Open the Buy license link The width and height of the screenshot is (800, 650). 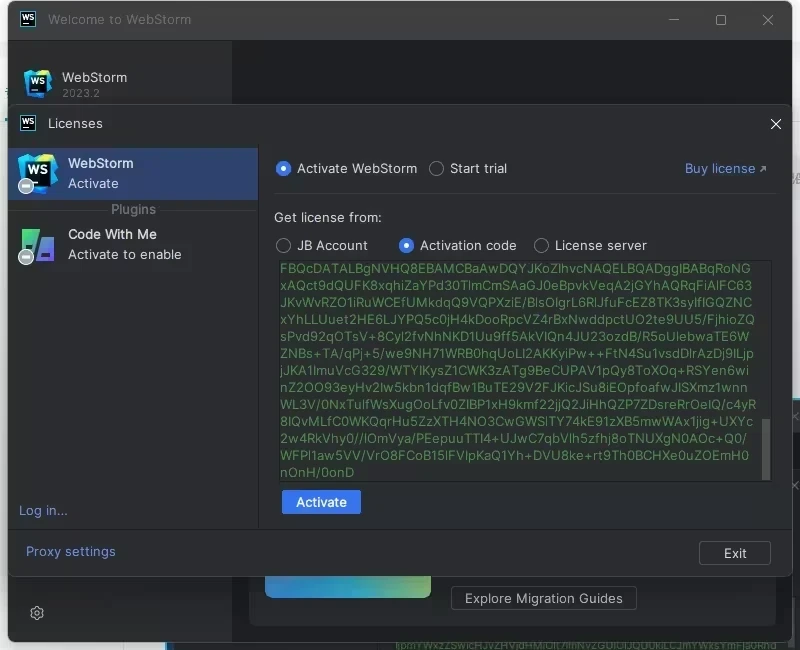click(x=725, y=168)
